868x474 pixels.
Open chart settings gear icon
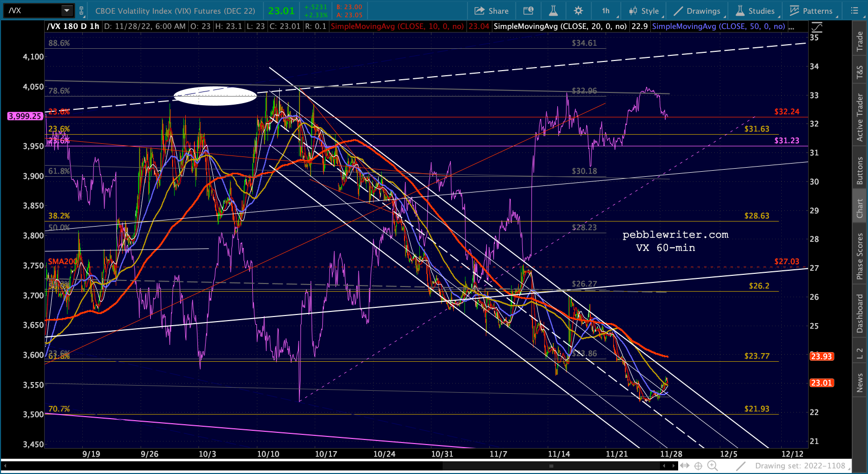[x=578, y=11]
